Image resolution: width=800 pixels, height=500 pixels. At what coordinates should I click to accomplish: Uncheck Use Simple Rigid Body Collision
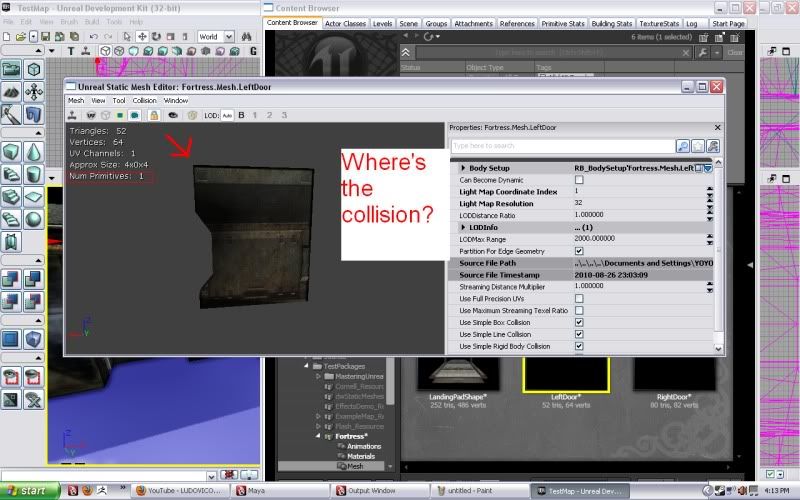pyautogui.click(x=579, y=346)
